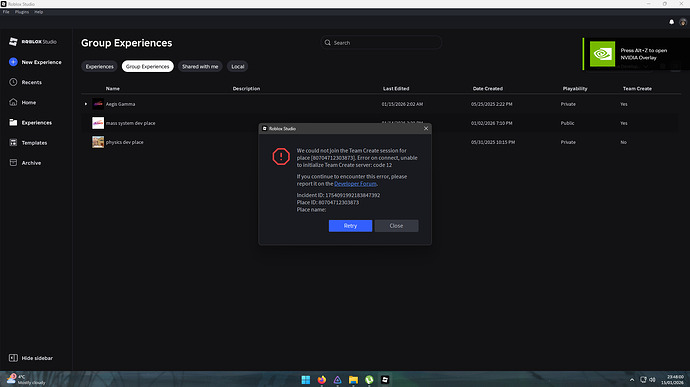Open the Windows Start menu

[305, 380]
